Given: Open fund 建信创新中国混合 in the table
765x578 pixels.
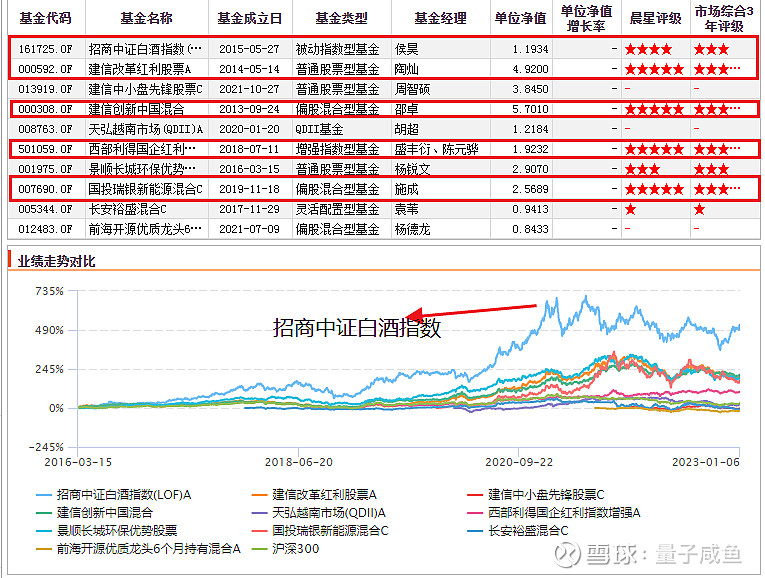Looking at the screenshot, I should click(136, 109).
